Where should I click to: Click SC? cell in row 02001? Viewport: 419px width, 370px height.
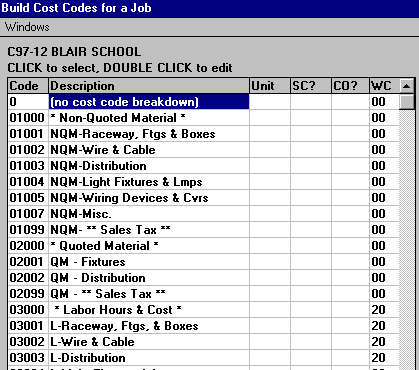pyautogui.click(x=311, y=262)
